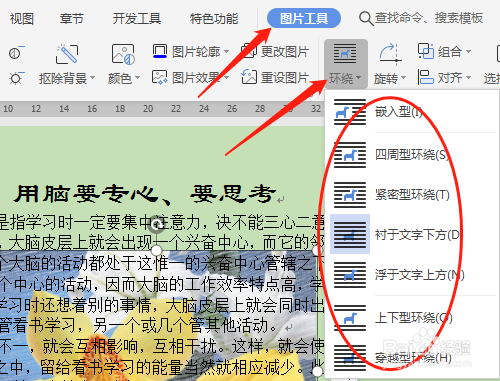The height and width of the screenshot is (381, 500).
Task: Click the 四周型环绕 layout icon
Action: click(x=350, y=155)
